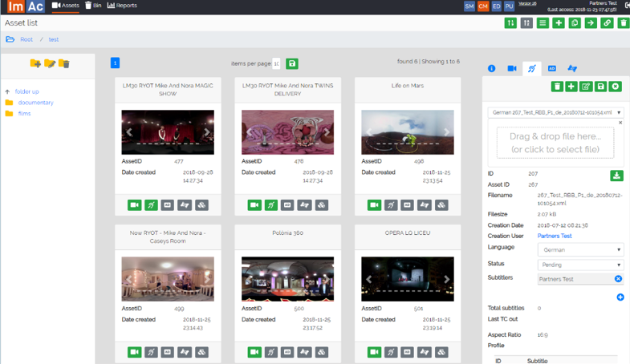Toggle the CM role badge
630x364 pixels.
pos(483,6)
